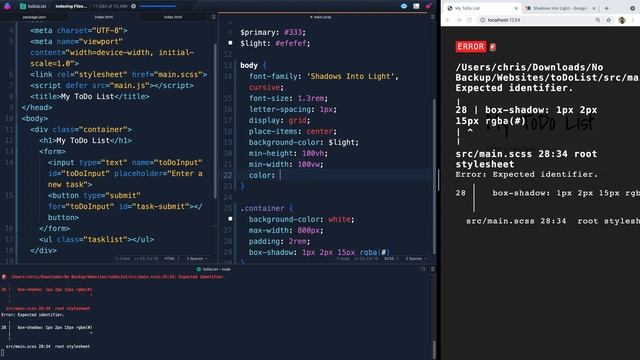Stop the indexing activity indicator

(133, 6)
